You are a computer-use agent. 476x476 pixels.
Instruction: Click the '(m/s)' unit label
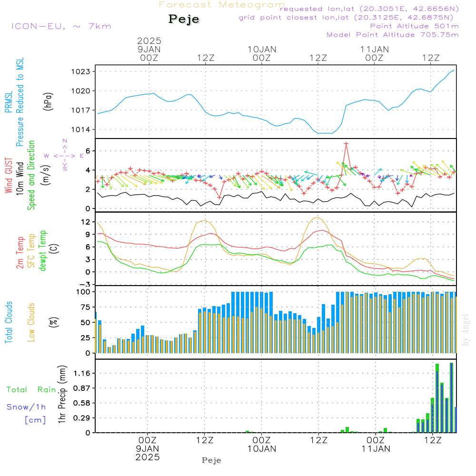tap(46, 175)
